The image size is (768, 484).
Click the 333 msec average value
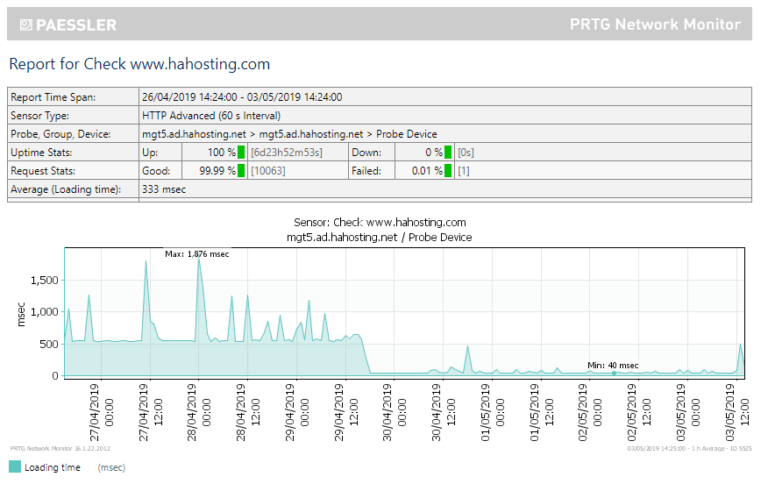[x=164, y=189]
